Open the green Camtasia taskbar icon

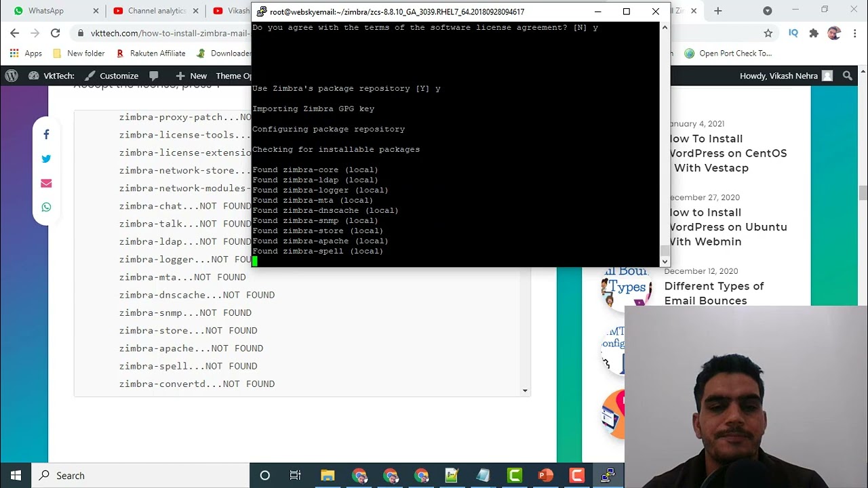pyautogui.click(x=515, y=475)
